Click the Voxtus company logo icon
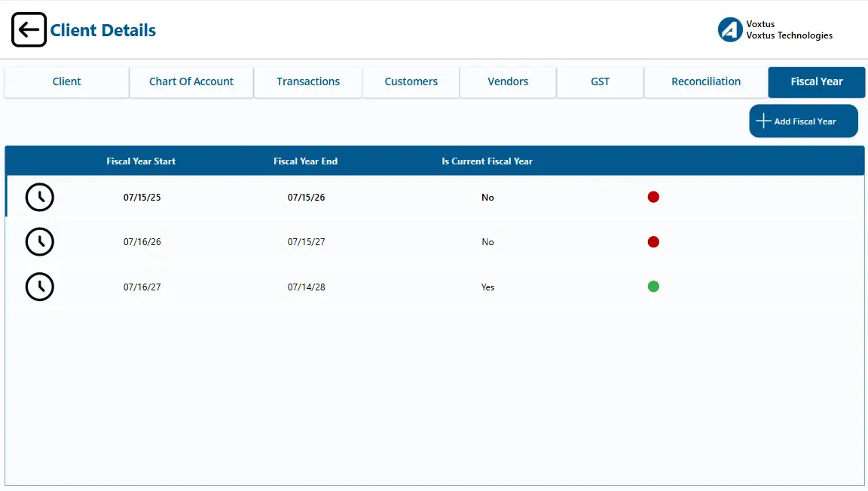Screen dimensions: 868x491 coord(730,30)
